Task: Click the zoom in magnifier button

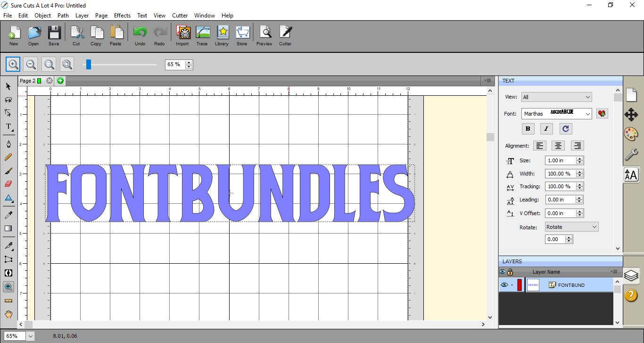Action: tap(13, 64)
